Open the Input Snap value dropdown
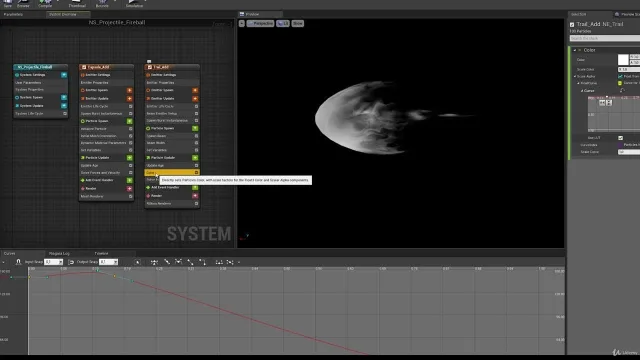640x360 pixels. [60, 262]
